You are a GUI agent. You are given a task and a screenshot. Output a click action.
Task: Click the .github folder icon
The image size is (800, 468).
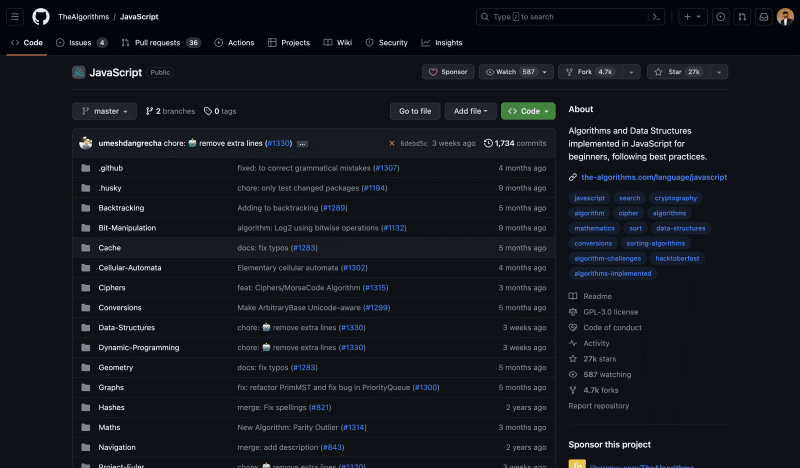click(x=86, y=168)
